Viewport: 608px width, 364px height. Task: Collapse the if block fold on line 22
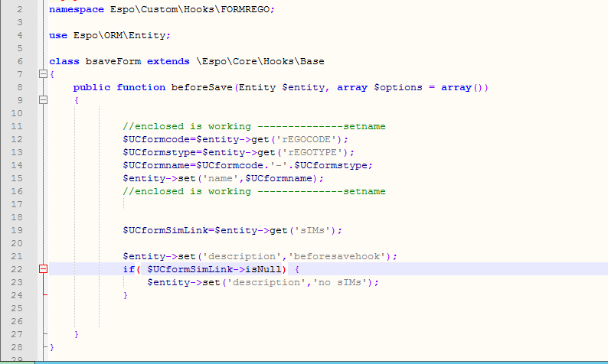43,269
